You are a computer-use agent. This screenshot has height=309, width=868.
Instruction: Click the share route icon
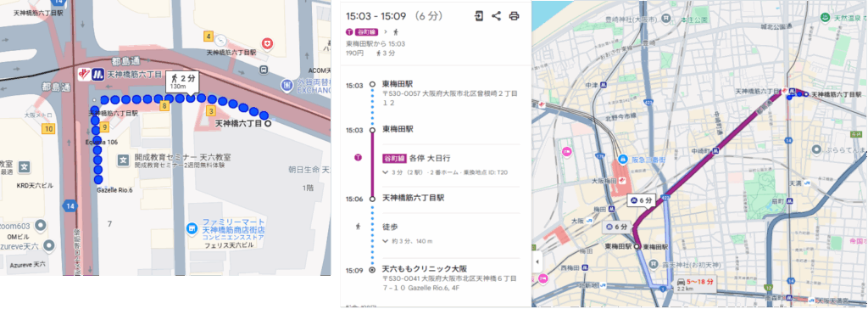coord(496,16)
